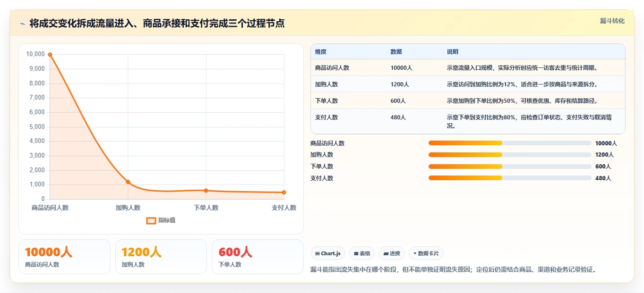This screenshot has width=644, height=293.
Task: Click the 加购人数 progress bar
Action: tap(510, 155)
